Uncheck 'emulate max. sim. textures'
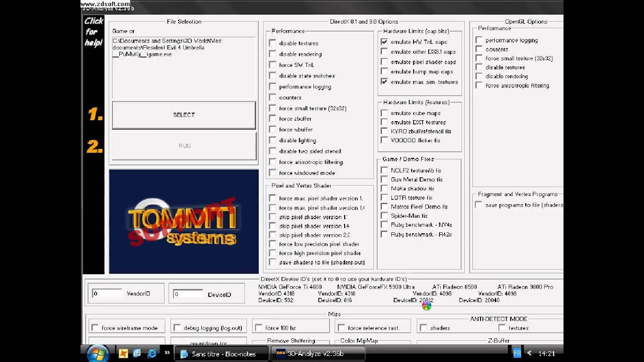The height and width of the screenshot is (362, 644). (x=384, y=82)
